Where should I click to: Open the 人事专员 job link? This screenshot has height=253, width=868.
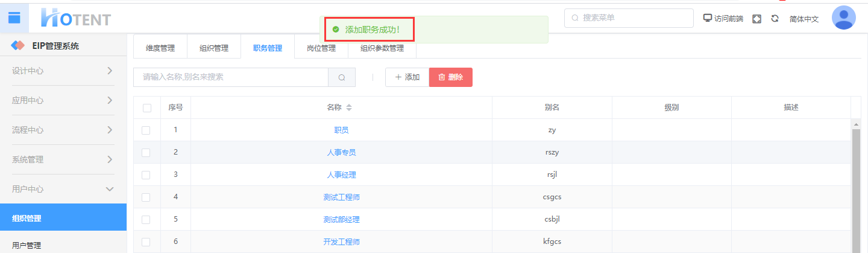pyautogui.click(x=341, y=152)
